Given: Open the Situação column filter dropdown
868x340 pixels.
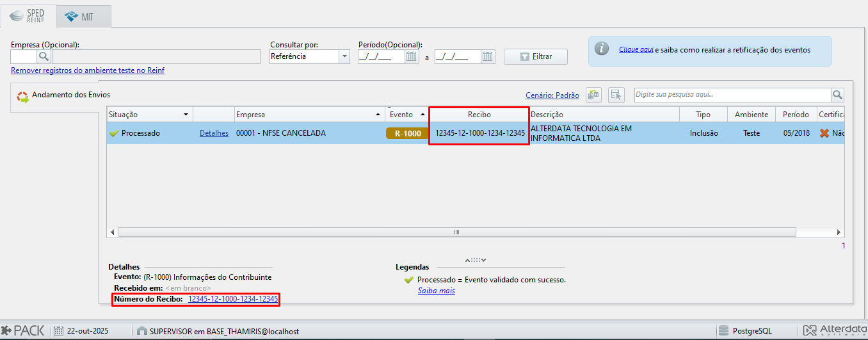Looking at the screenshot, I should [186, 115].
